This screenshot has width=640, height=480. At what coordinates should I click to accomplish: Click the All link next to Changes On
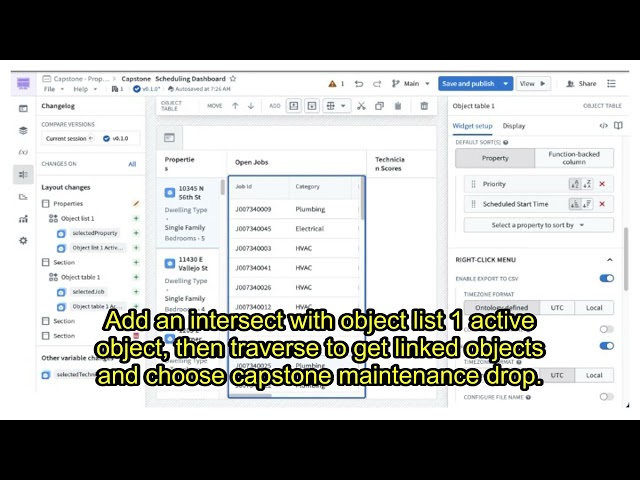(x=132, y=164)
